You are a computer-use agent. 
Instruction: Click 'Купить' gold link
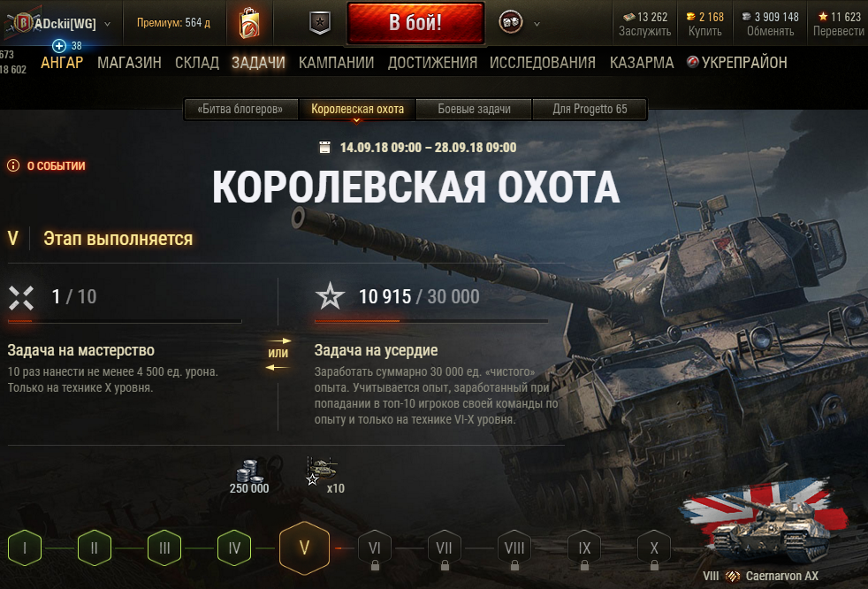coord(704,31)
